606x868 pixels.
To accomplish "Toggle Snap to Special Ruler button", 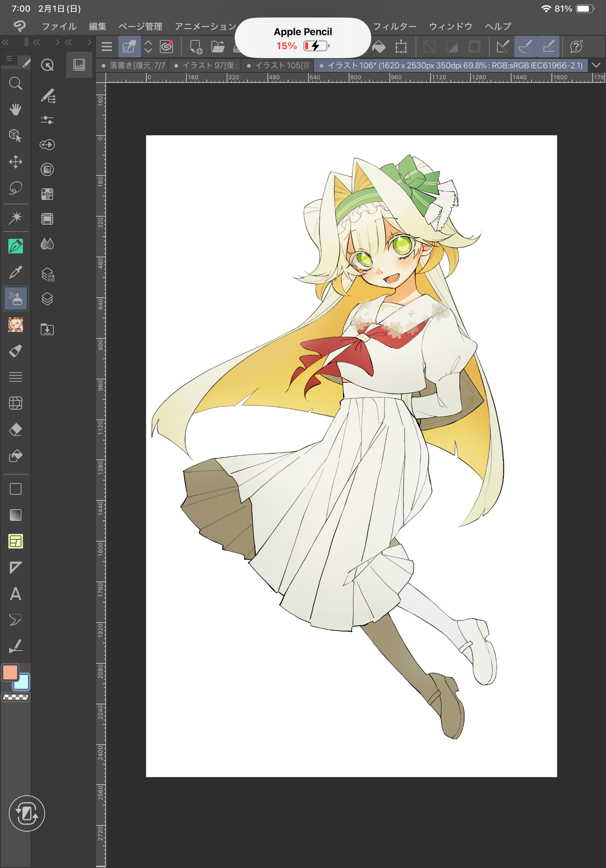I will point(525,46).
